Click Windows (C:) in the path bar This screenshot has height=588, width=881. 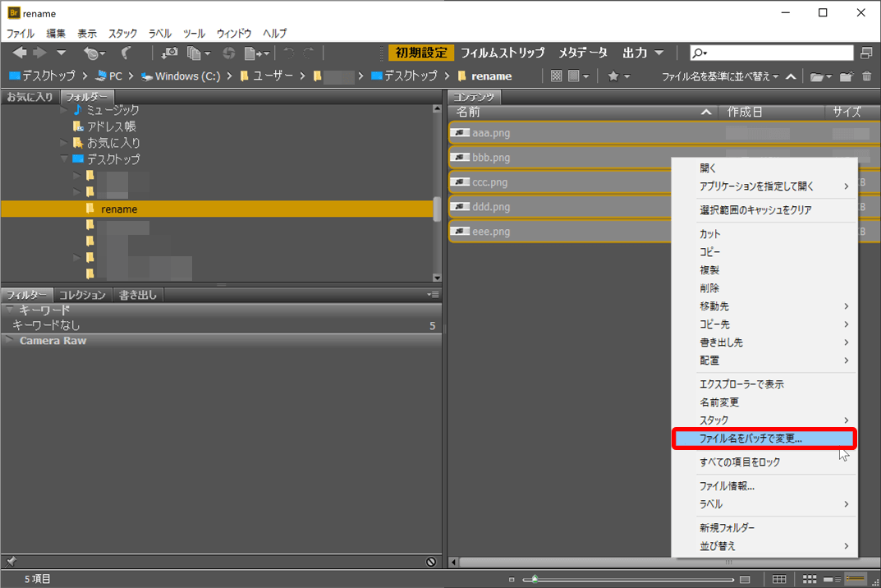(x=181, y=76)
